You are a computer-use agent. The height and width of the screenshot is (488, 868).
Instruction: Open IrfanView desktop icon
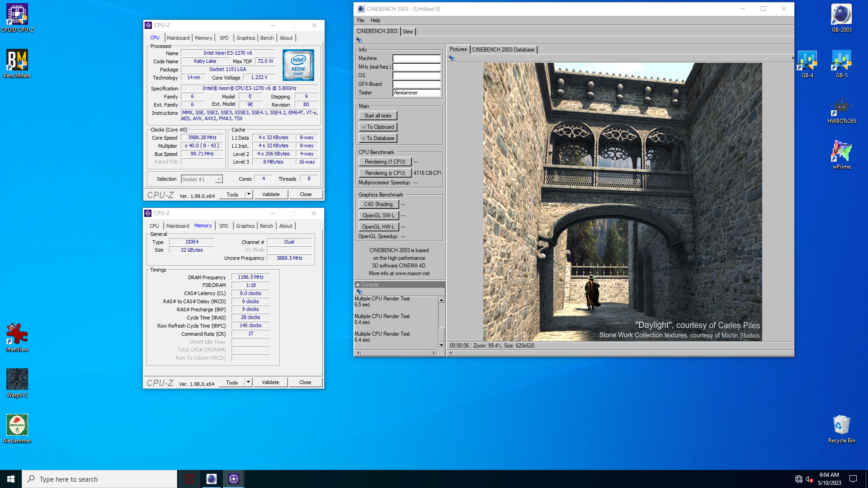17,338
